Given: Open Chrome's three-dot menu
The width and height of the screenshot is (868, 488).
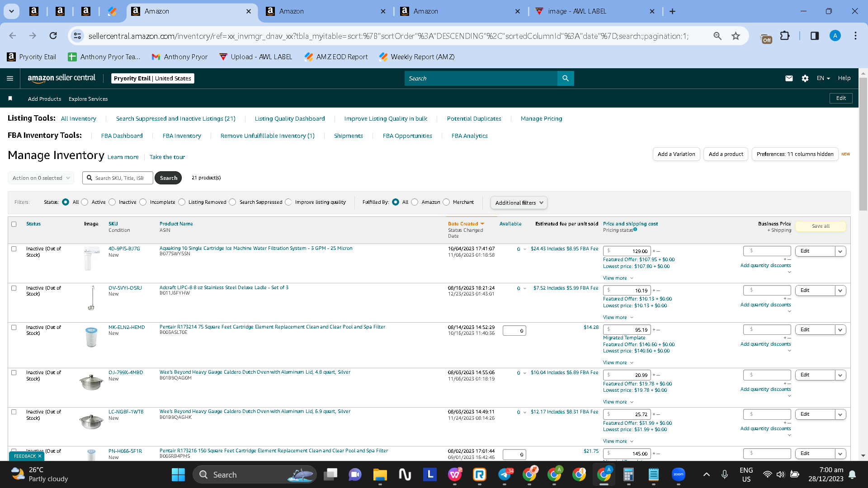Looking at the screenshot, I should coord(855,36).
